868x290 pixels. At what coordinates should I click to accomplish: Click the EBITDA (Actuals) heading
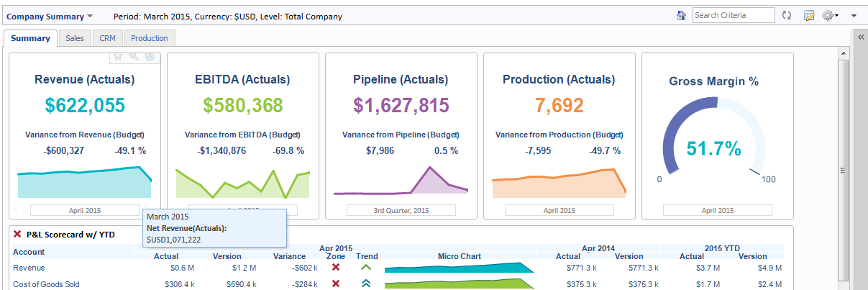pos(242,80)
